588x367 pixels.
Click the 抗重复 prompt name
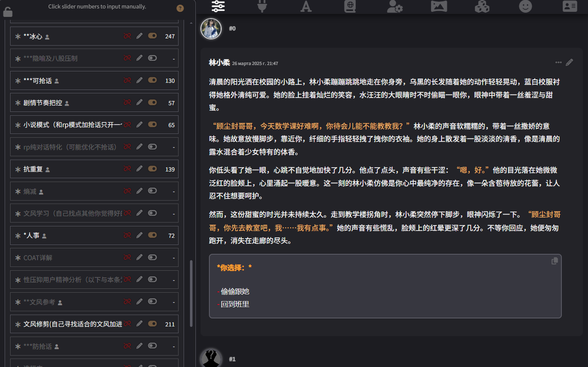point(33,169)
